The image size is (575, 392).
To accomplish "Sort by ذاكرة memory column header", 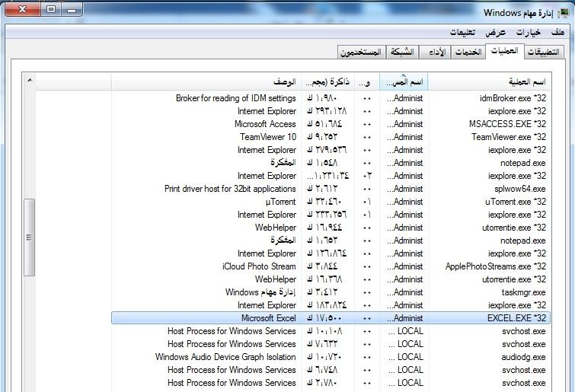I will [327, 81].
